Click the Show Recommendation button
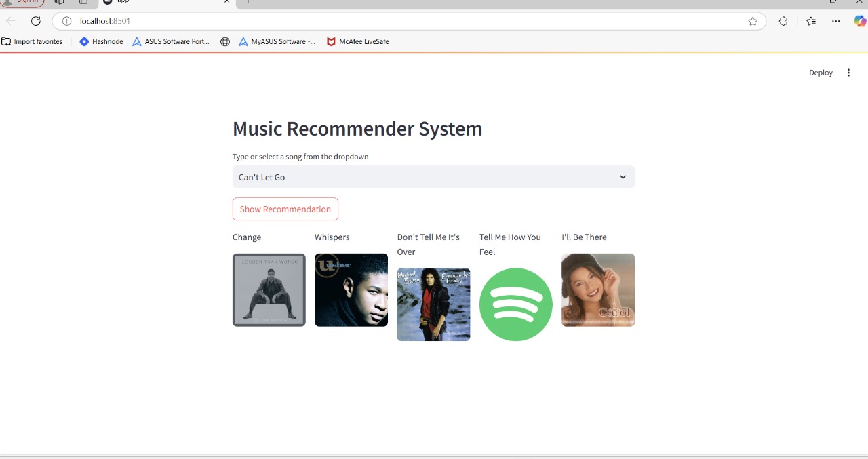 coord(285,209)
